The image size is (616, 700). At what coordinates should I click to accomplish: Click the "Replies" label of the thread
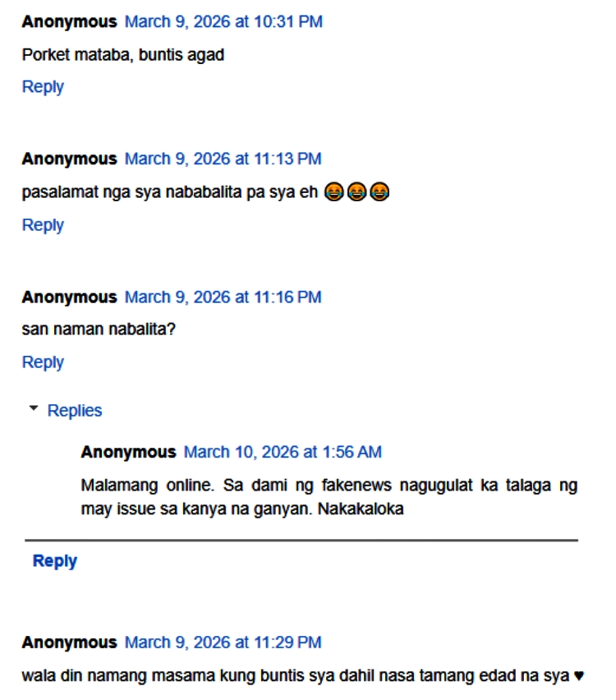[x=75, y=411]
